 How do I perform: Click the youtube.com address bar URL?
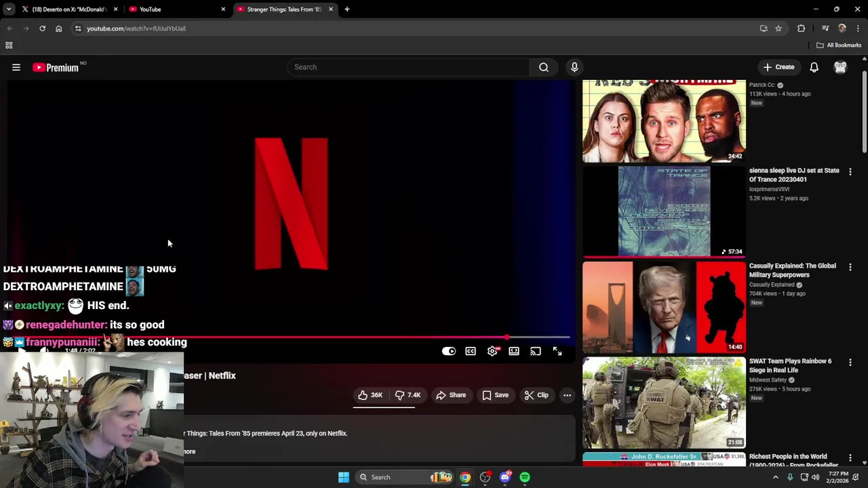point(136,28)
